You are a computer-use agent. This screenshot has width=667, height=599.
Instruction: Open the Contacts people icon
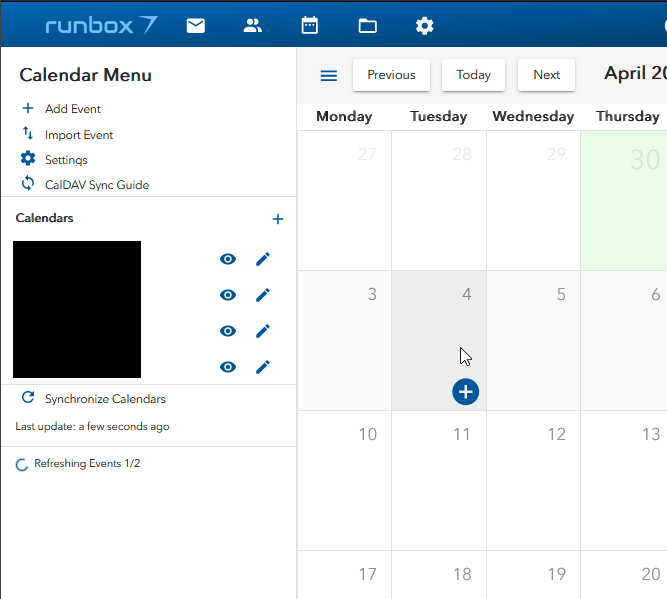pos(253,26)
